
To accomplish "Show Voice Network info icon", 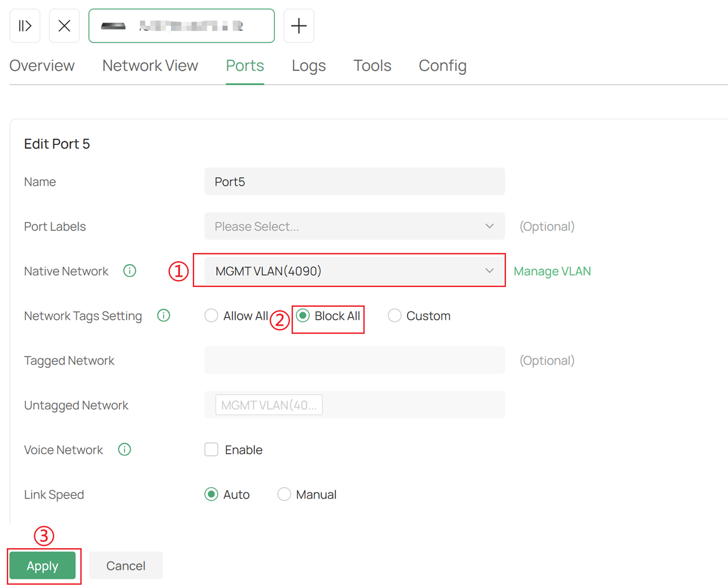I will [x=125, y=450].
